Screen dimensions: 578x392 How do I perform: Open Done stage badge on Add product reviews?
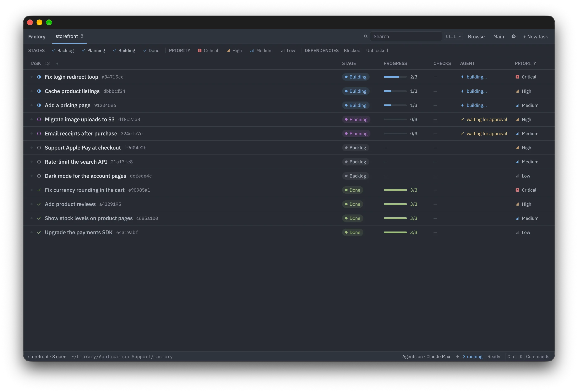pos(353,204)
